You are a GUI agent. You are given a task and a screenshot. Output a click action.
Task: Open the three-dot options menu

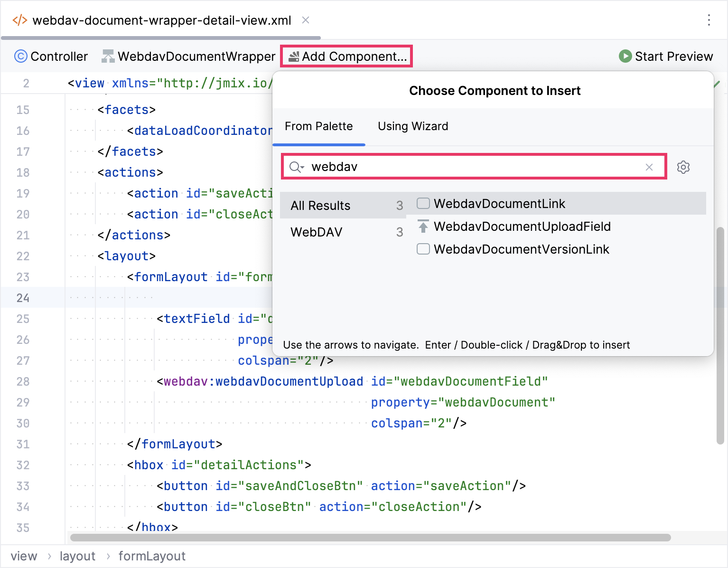point(709,20)
